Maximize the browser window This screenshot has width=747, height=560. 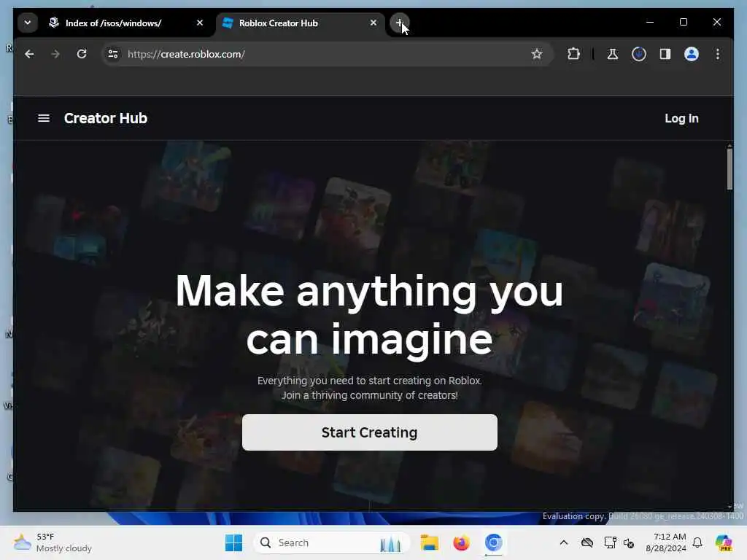[x=683, y=22]
